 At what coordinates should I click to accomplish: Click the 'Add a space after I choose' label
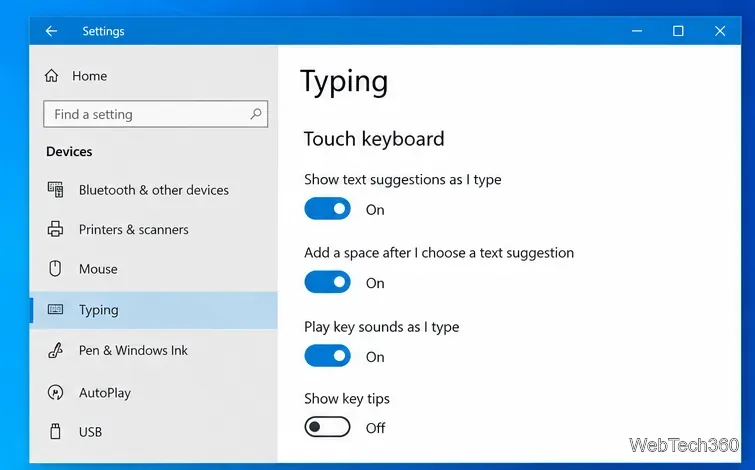point(439,253)
